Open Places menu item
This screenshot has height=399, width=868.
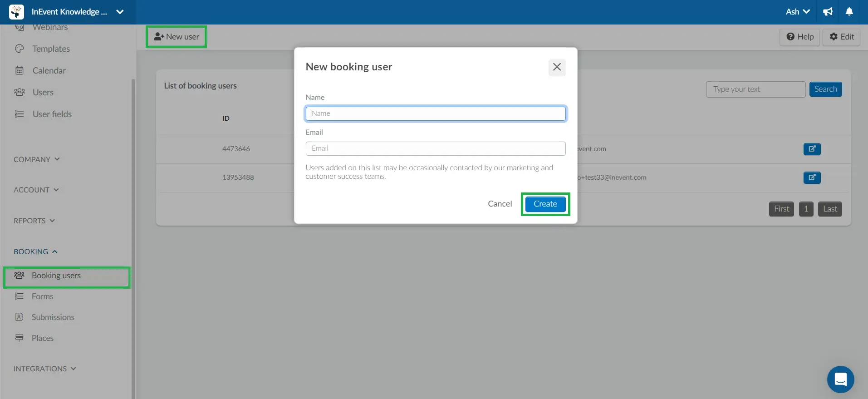43,338
